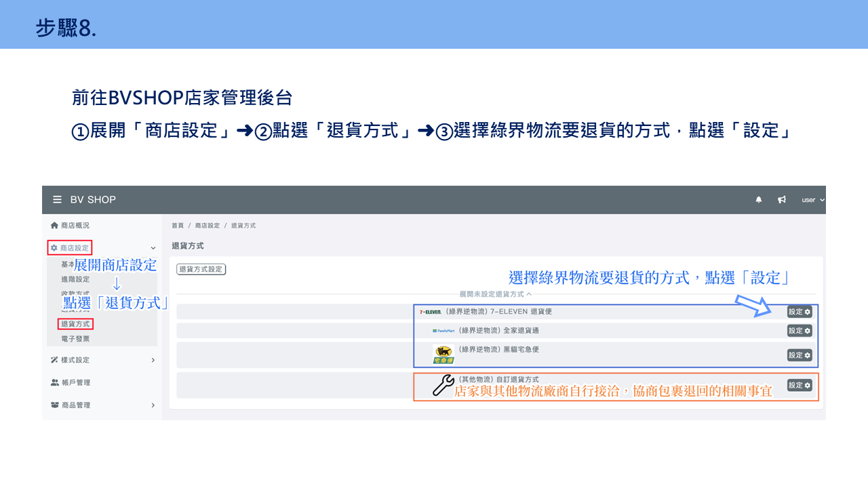Open the notifications bell
The height and width of the screenshot is (488, 868).
(x=759, y=200)
